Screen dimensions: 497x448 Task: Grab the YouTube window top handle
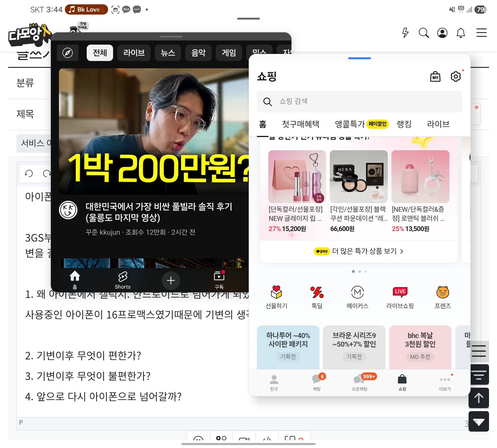171,37
